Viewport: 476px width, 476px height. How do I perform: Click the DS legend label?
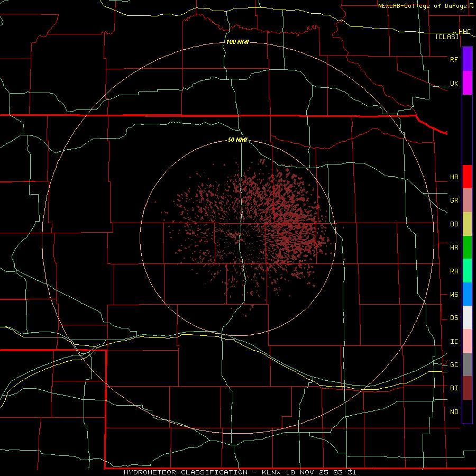coord(454,318)
